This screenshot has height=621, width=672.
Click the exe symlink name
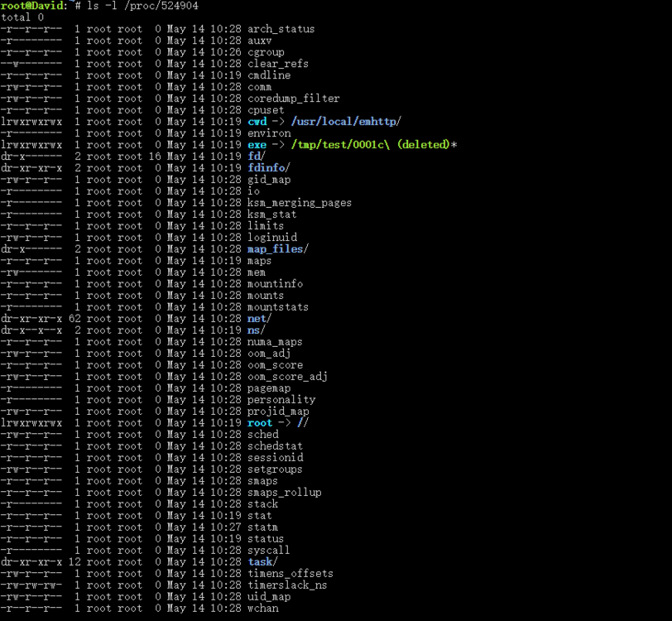[x=257, y=145]
